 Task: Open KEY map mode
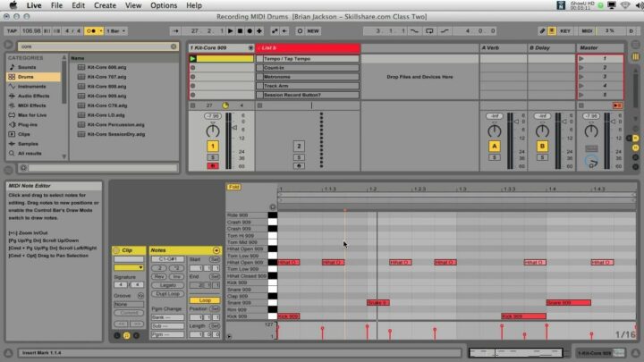[565, 29]
